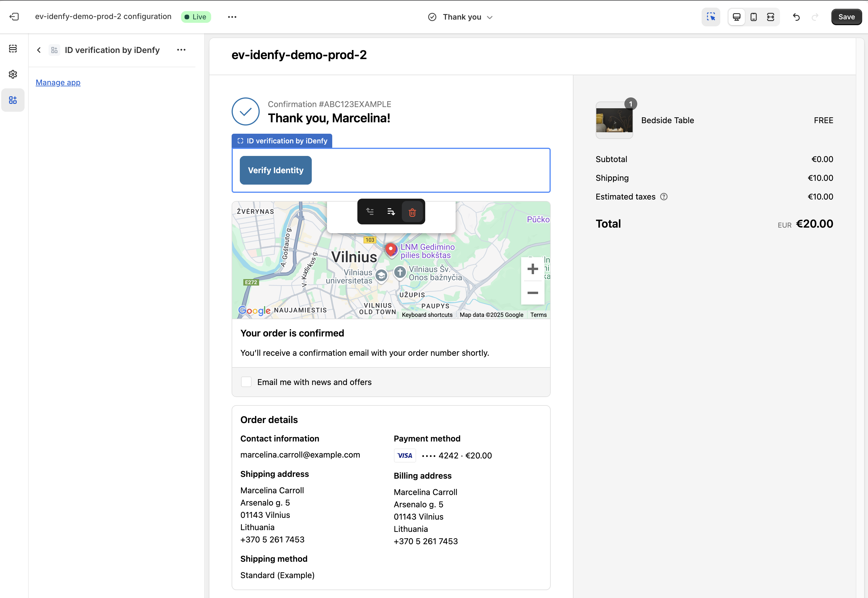Open the Sections panel in the sidebar
868x598 pixels.
coord(13,49)
